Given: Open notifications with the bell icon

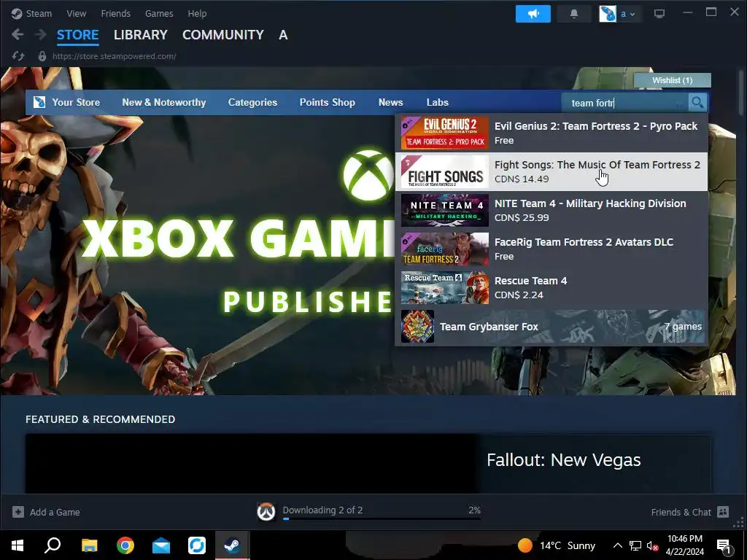Looking at the screenshot, I should tap(574, 14).
